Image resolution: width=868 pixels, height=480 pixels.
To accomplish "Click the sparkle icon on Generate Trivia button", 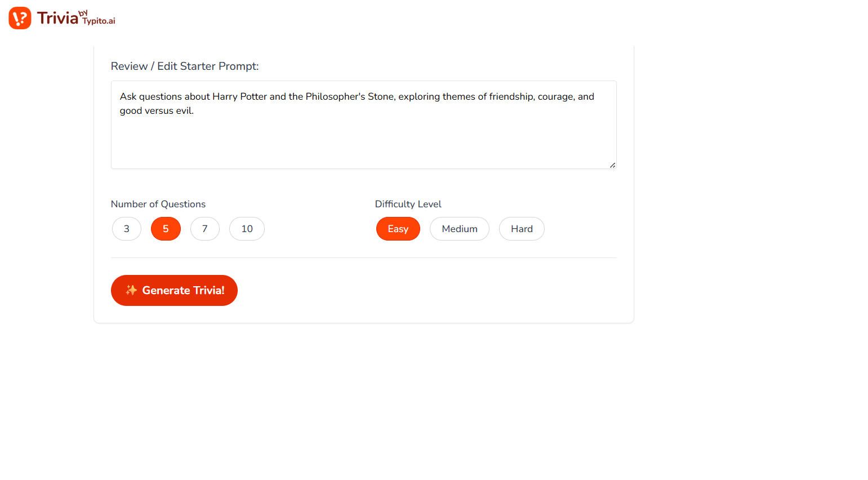I will 131,290.
